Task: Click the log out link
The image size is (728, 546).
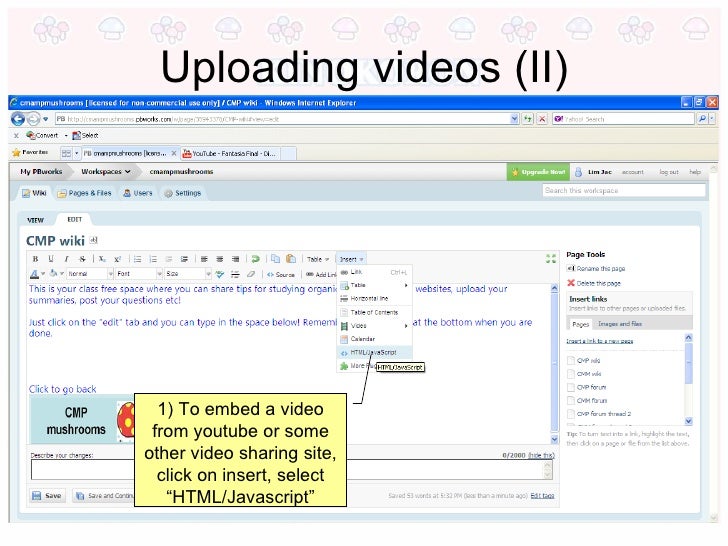Action: pos(669,172)
